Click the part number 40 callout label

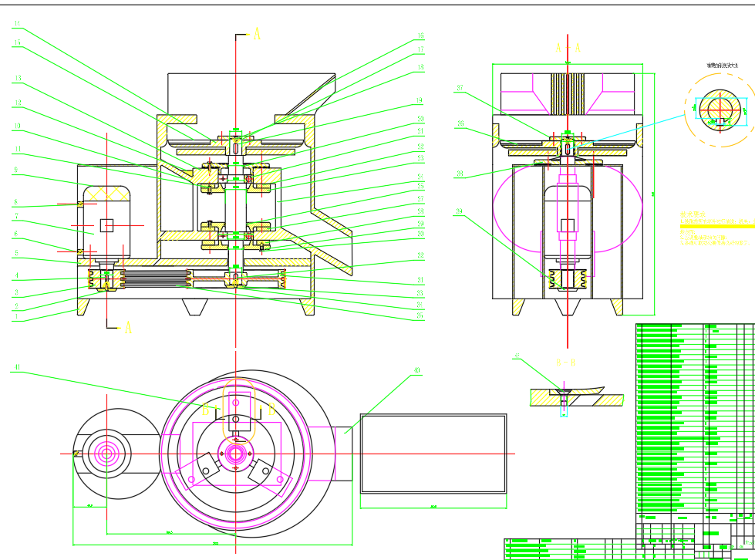[416, 371]
